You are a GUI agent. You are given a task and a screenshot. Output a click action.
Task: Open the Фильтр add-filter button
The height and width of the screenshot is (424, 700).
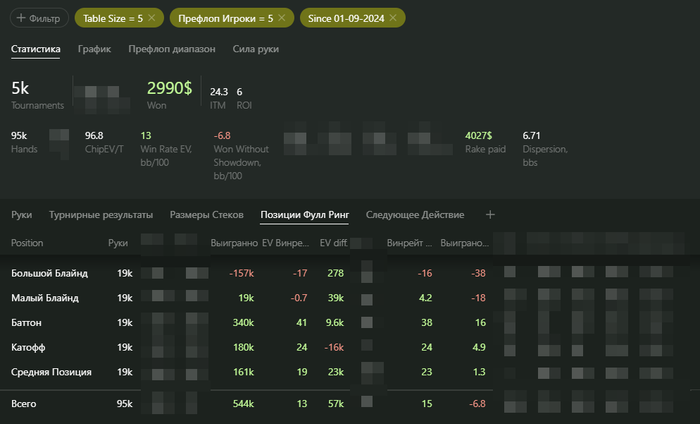point(38,18)
